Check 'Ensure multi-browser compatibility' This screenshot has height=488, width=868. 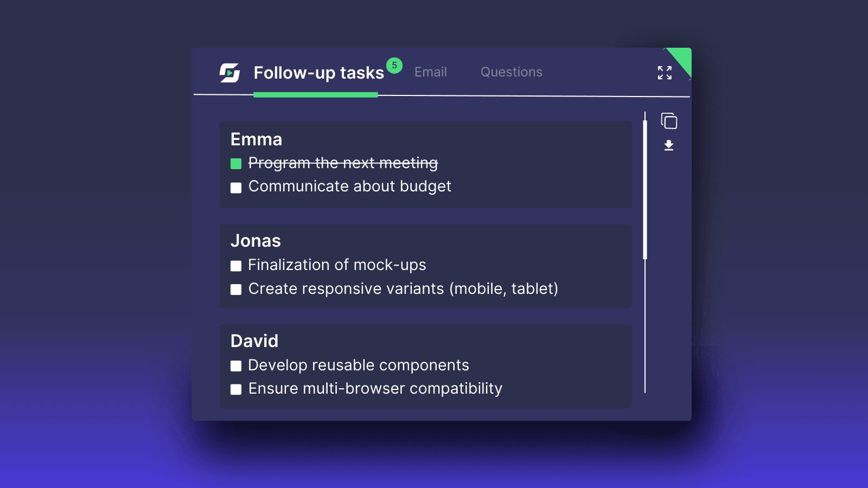pos(236,389)
